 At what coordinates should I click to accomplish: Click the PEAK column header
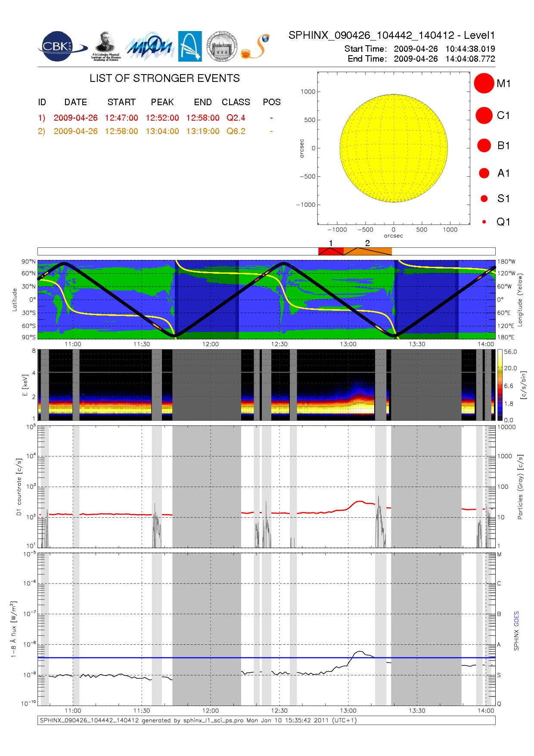point(162,102)
